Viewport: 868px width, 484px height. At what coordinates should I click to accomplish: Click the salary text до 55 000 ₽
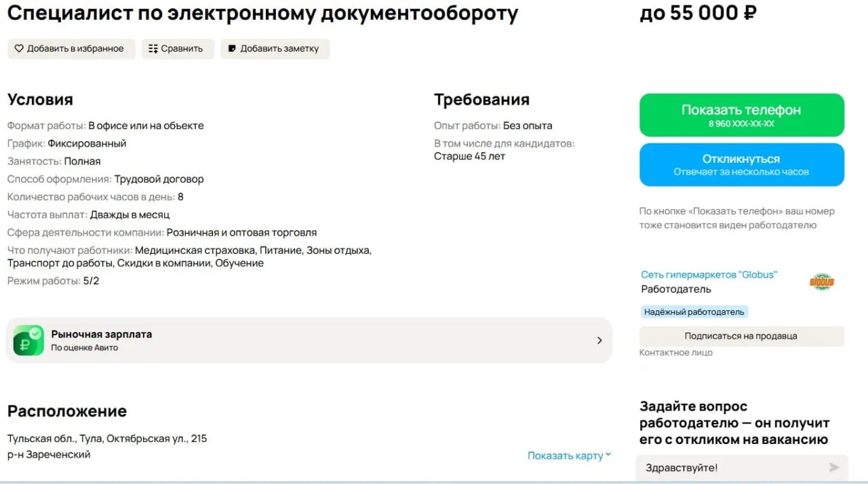coord(698,13)
